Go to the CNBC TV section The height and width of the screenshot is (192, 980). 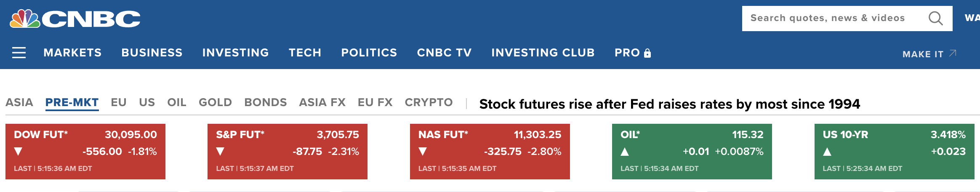click(x=444, y=53)
